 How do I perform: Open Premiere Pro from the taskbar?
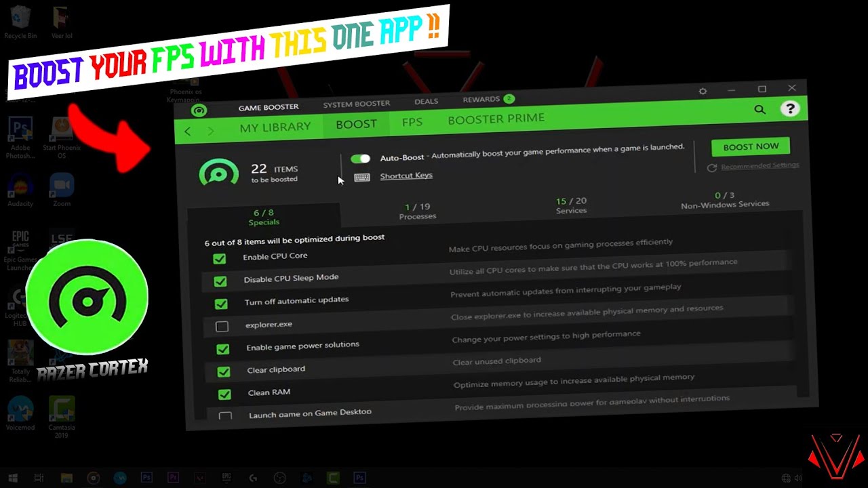[x=173, y=478]
